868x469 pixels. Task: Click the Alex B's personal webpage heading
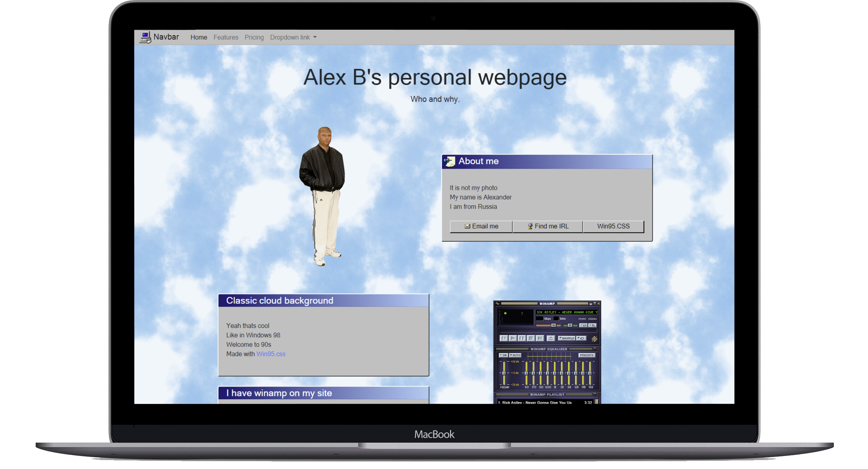click(435, 78)
